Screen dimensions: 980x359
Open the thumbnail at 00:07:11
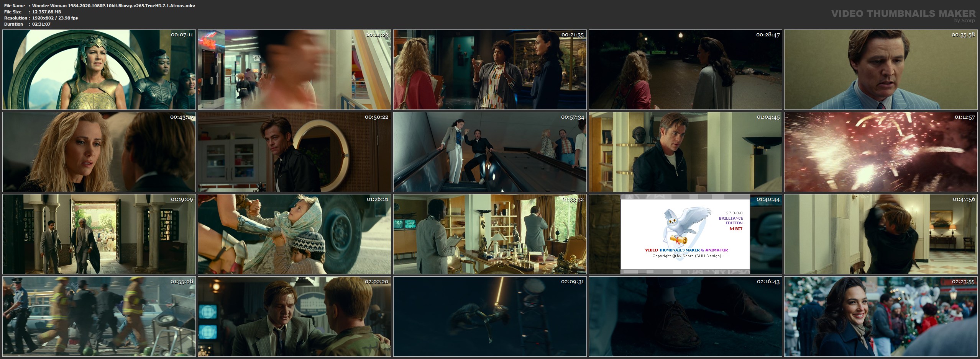pos(99,70)
